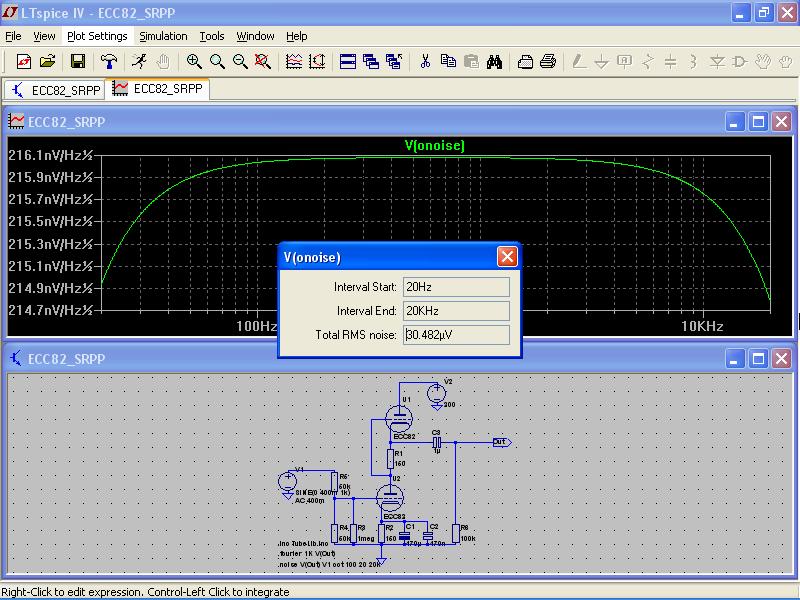The image size is (800, 600).
Task: Open the Plot Settings menu
Action: pos(97,36)
